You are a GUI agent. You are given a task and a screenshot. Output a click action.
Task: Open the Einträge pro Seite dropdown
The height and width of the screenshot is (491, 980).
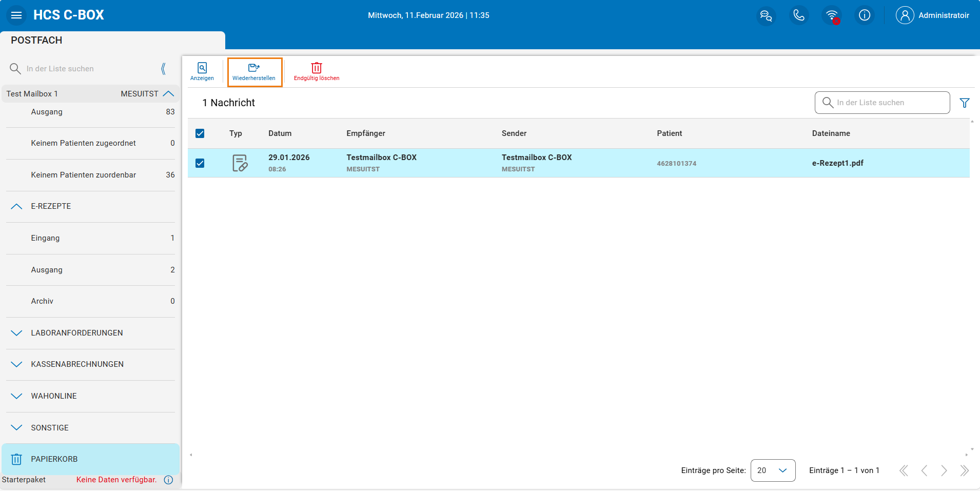click(773, 470)
